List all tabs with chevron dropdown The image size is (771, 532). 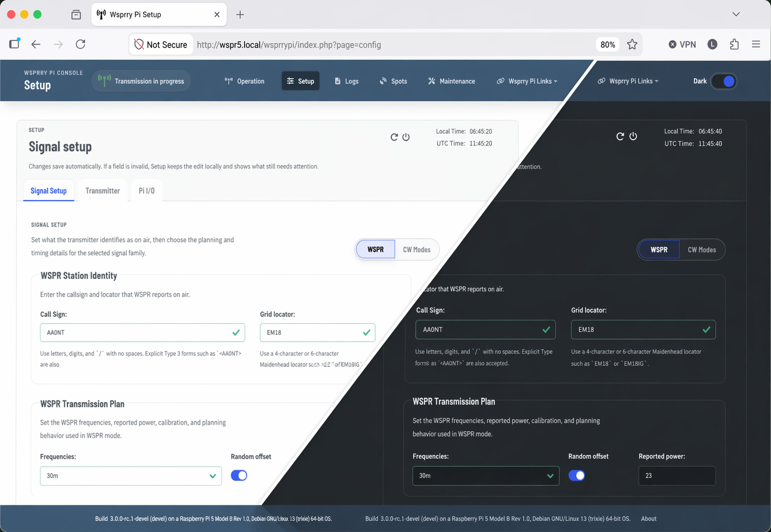click(736, 14)
